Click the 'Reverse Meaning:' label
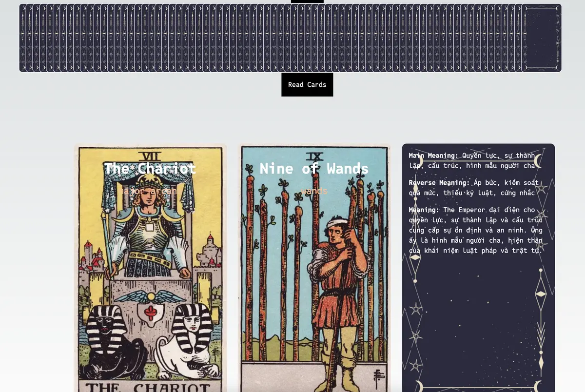Image resolution: width=585 pixels, height=392 pixels. click(x=439, y=183)
